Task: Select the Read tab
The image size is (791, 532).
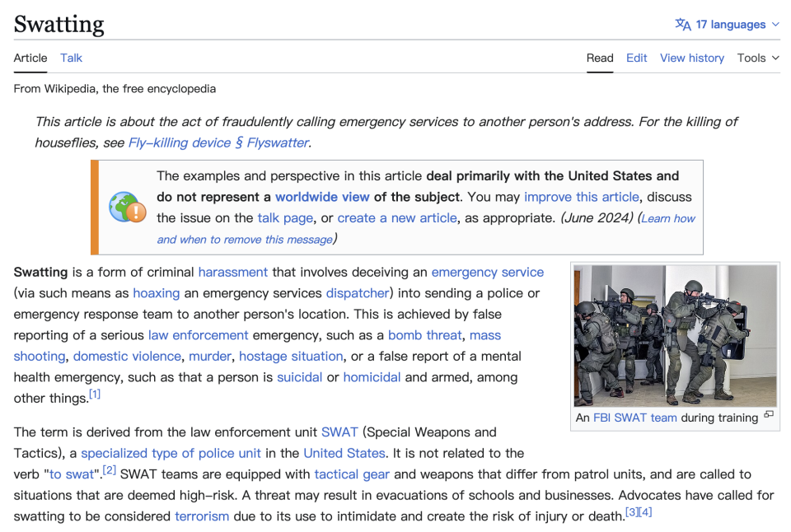Action: coord(600,58)
